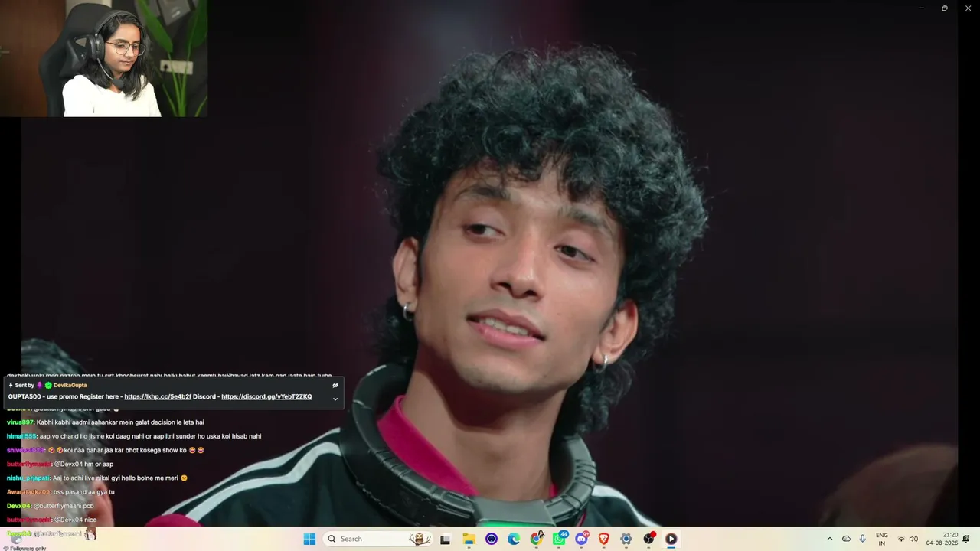Open Google Chrome from the taskbar
The image size is (980, 551).
coord(537,539)
